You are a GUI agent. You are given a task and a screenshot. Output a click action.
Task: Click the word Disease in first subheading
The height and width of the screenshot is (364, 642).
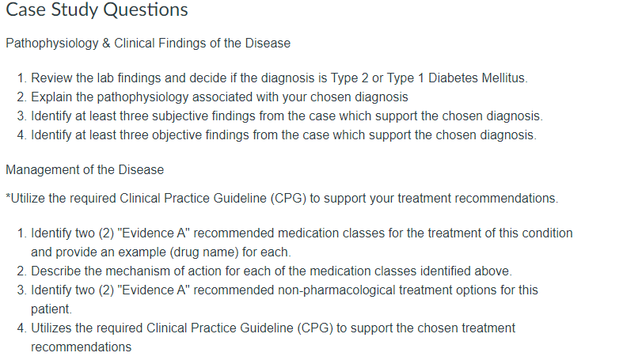[x=268, y=43]
